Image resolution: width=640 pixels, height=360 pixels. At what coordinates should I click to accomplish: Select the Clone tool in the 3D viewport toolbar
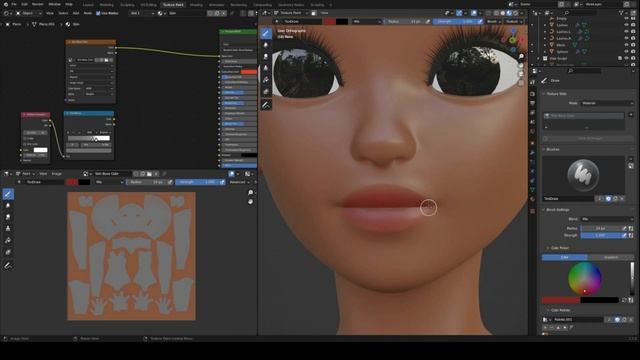click(266, 68)
